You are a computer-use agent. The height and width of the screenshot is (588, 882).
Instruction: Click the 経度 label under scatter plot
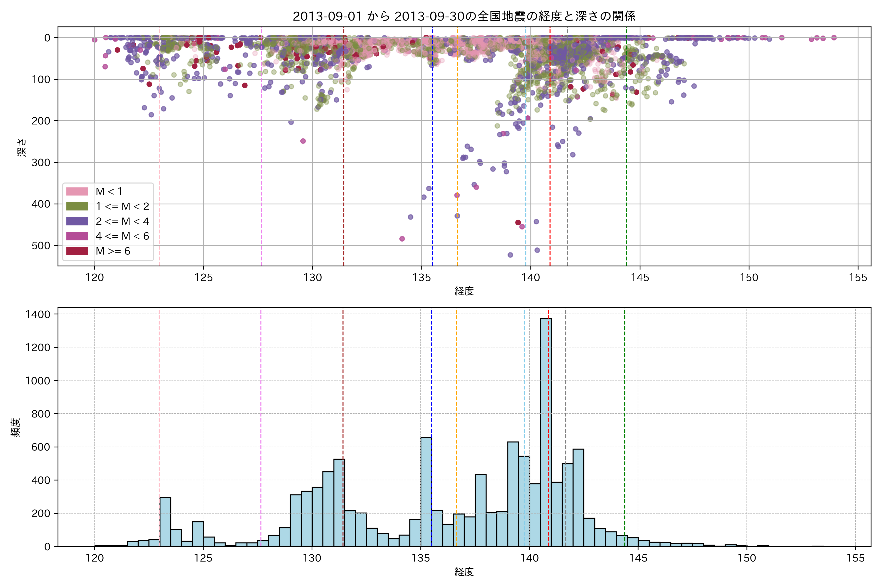click(464, 291)
